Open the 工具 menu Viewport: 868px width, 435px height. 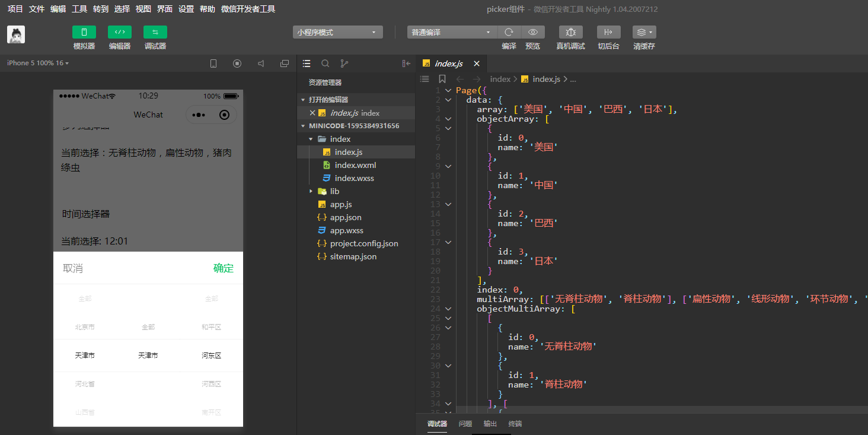click(x=79, y=9)
